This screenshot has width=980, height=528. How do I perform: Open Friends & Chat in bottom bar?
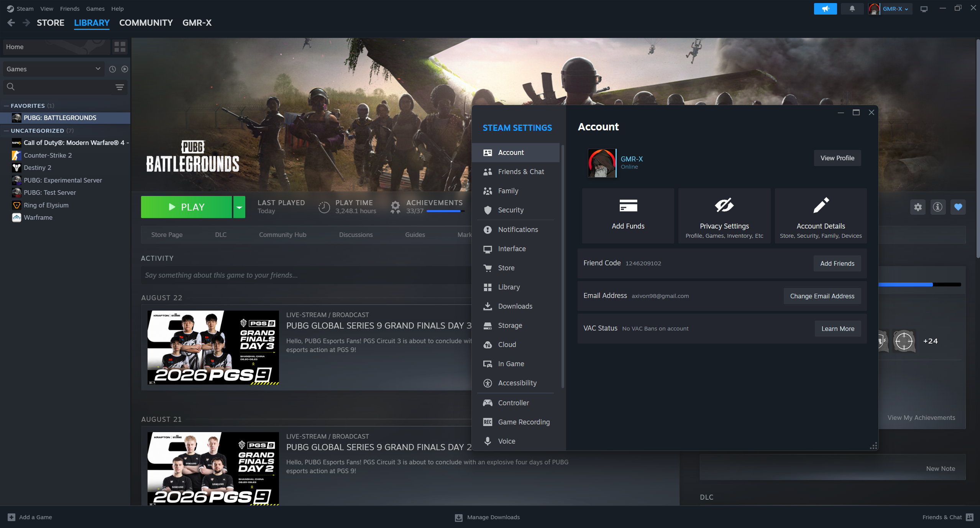[x=947, y=517]
